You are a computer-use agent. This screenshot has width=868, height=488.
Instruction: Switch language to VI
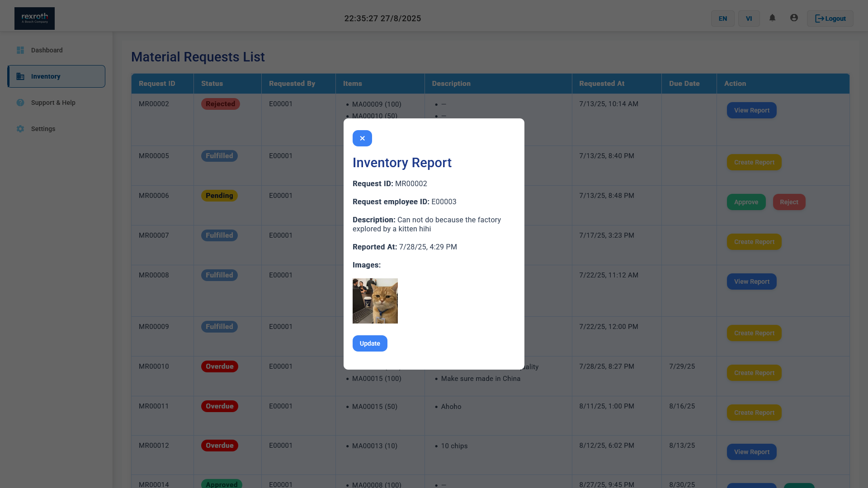click(749, 19)
